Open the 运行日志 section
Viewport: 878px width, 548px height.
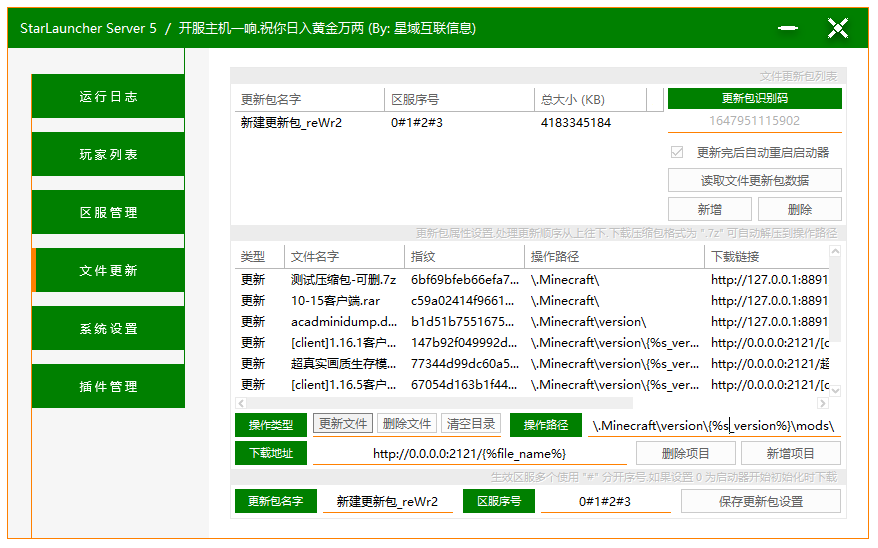(x=108, y=96)
